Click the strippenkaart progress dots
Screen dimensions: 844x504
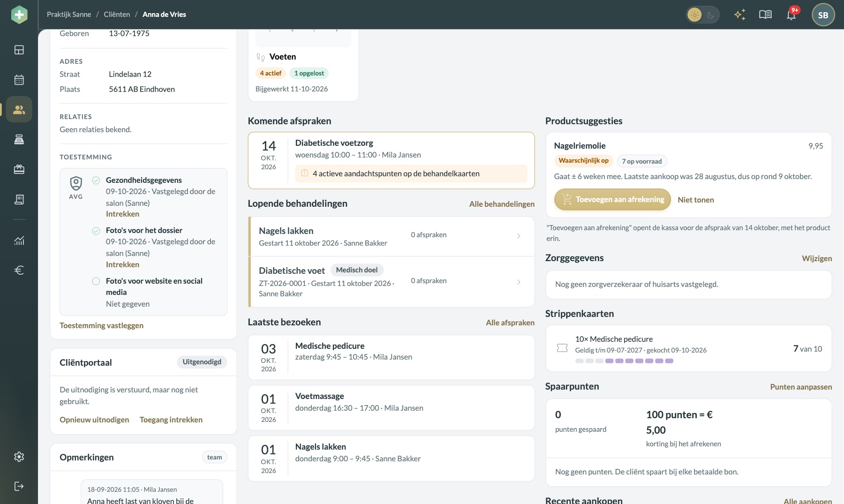624,361
